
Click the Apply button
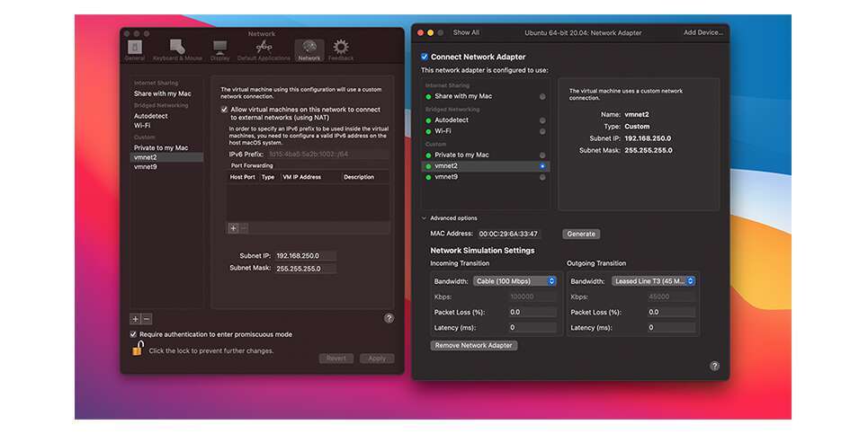(x=377, y=359)
